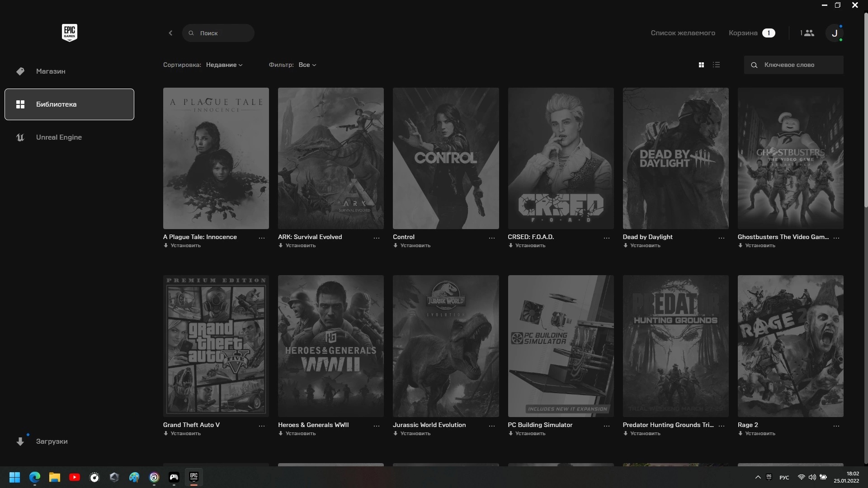Screen dimensions: 868x488
Task: Open the Unreal Engine section
Action: tap(59, 137)
